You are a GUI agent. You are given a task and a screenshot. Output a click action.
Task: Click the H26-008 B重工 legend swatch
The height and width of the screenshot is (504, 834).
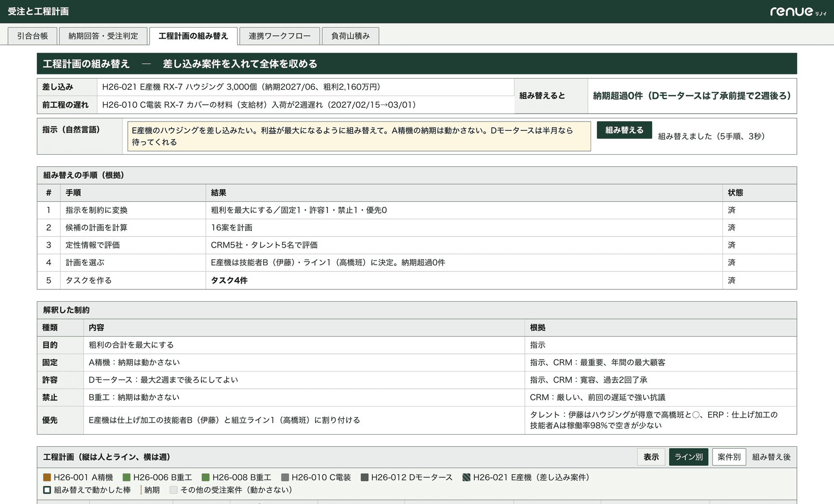pyautogui.click(x=205, y=477)
